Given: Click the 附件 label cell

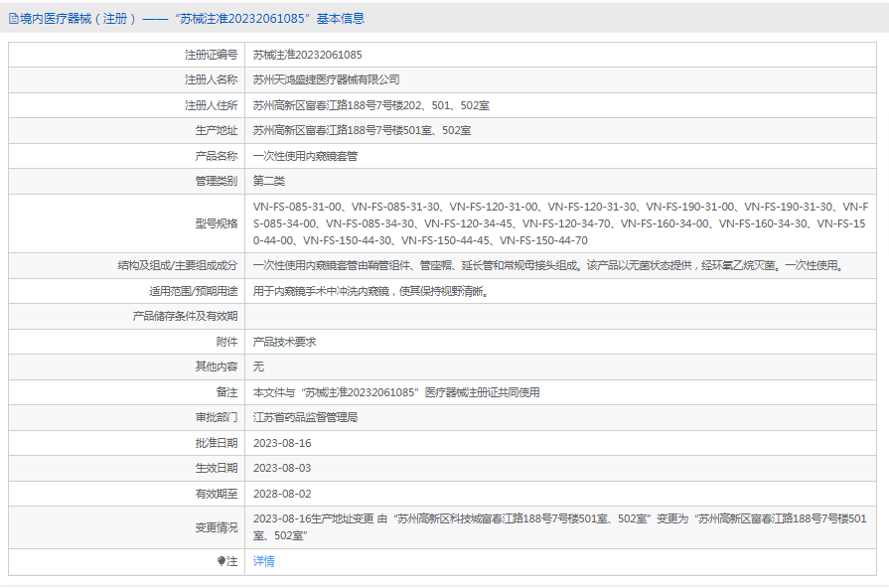Looking at the screenshot, I should 126,342.
